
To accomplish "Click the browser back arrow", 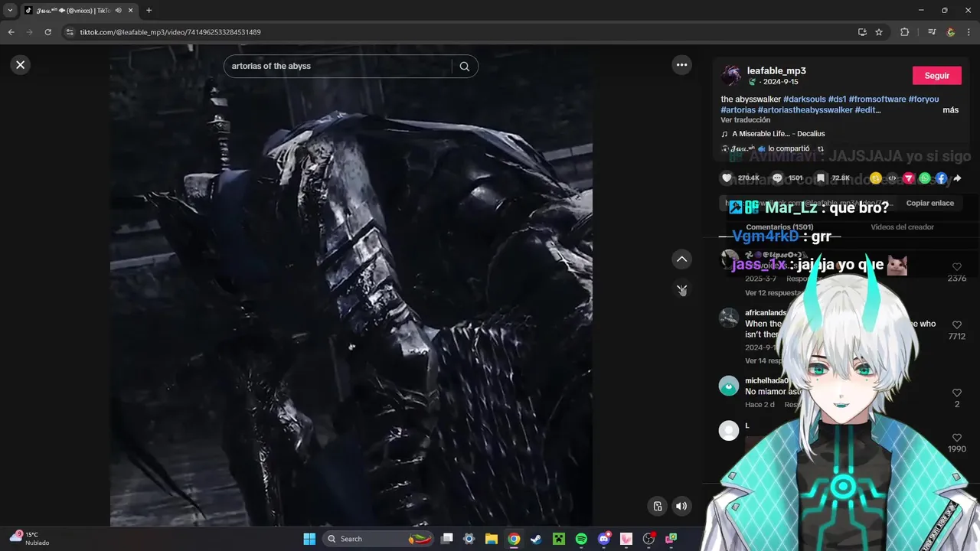I will tap(11, 32).
